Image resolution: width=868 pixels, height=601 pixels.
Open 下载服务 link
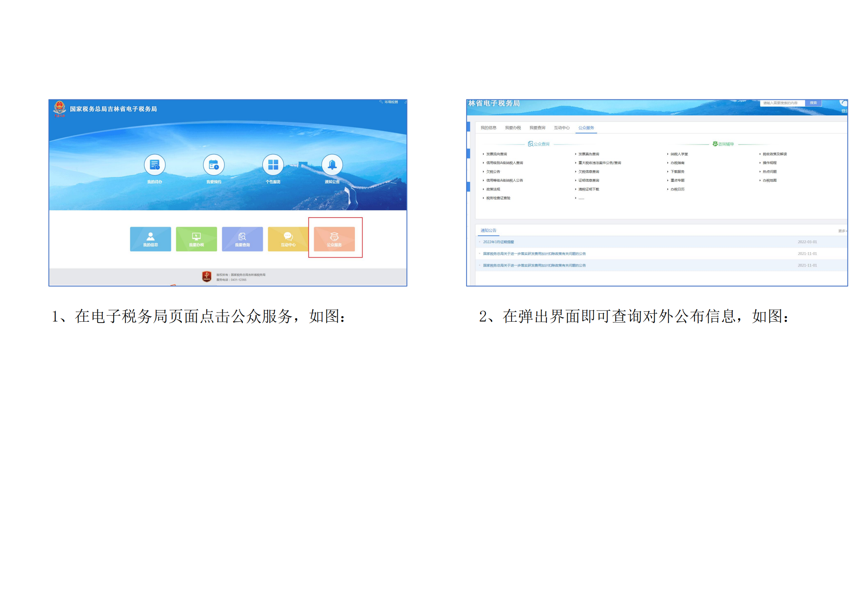[677, 171]
